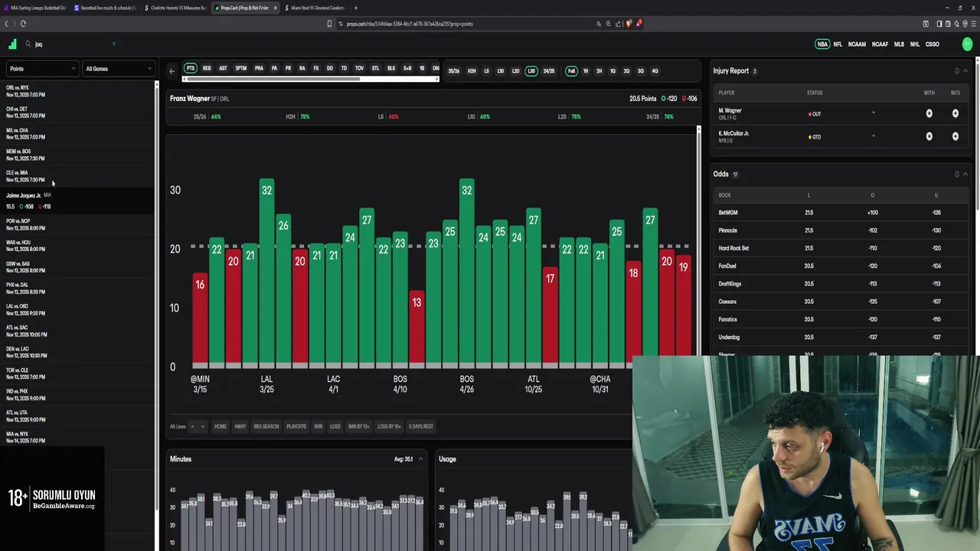980x551 pixels.
Task: Switch to the NHL league tab
Action: 915,44
